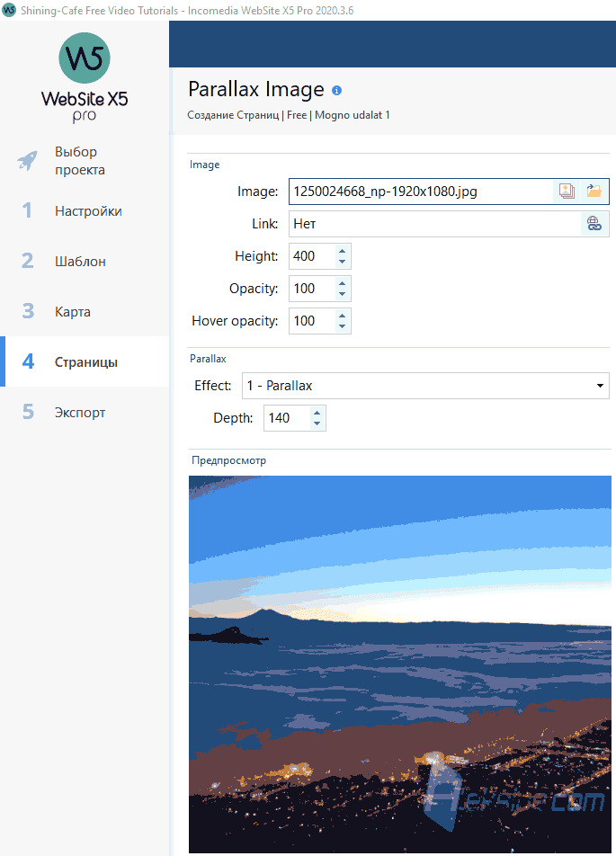Click the Parallax Image page title
The image size is (616, 856).
pos(256,90)
